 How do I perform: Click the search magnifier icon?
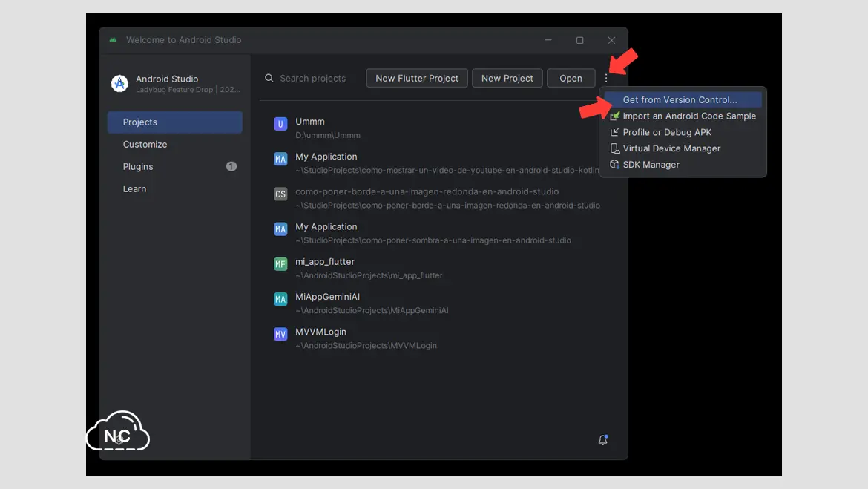click(x=269, y=78)
